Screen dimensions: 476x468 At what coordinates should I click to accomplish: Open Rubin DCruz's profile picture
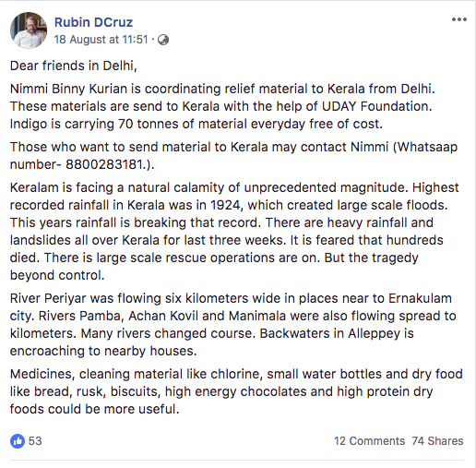pos(29,30)
